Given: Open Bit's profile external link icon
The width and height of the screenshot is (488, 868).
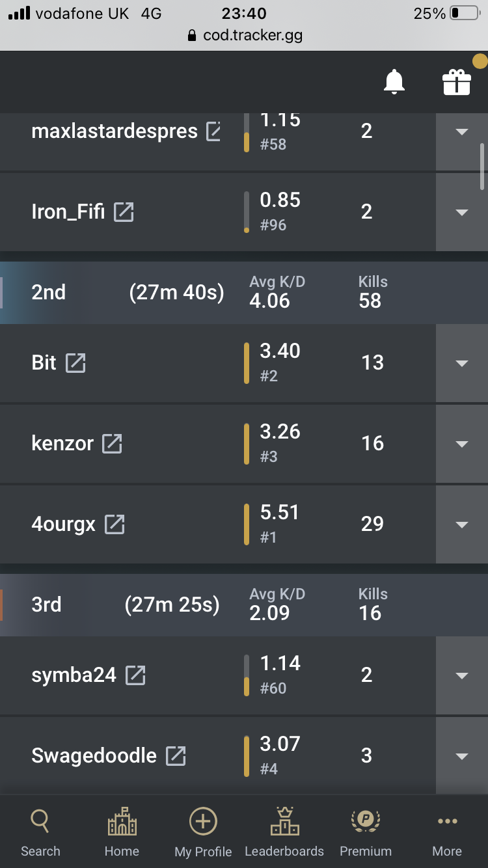Looking at the screenshot, I should [75, 362].
